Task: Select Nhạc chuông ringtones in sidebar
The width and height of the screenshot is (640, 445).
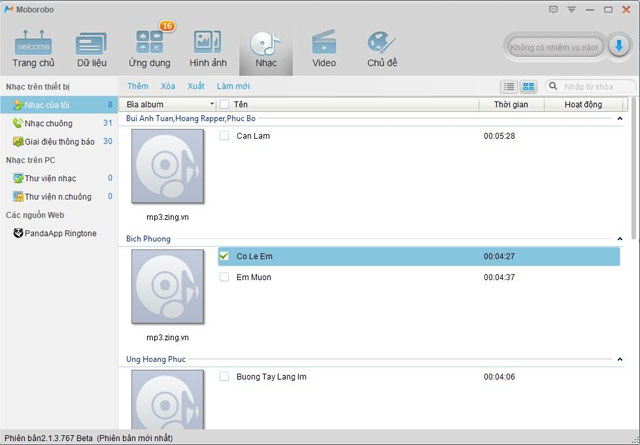Action: pos(59,123)
